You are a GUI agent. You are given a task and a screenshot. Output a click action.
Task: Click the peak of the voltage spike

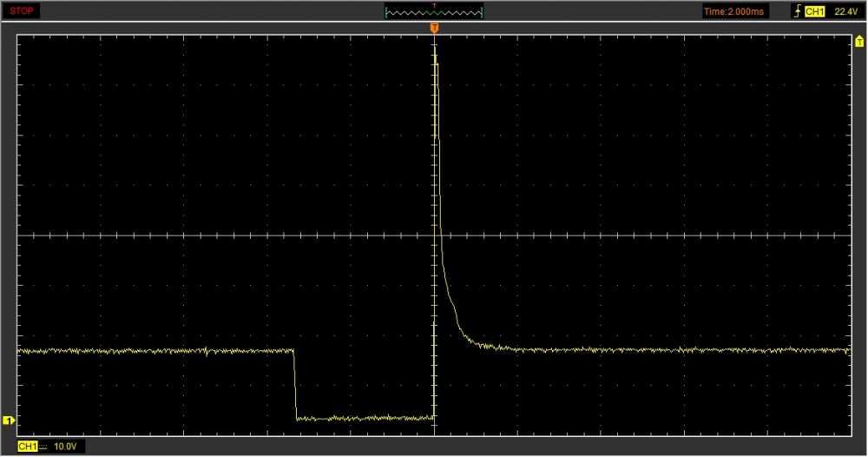tap(435, 54)
